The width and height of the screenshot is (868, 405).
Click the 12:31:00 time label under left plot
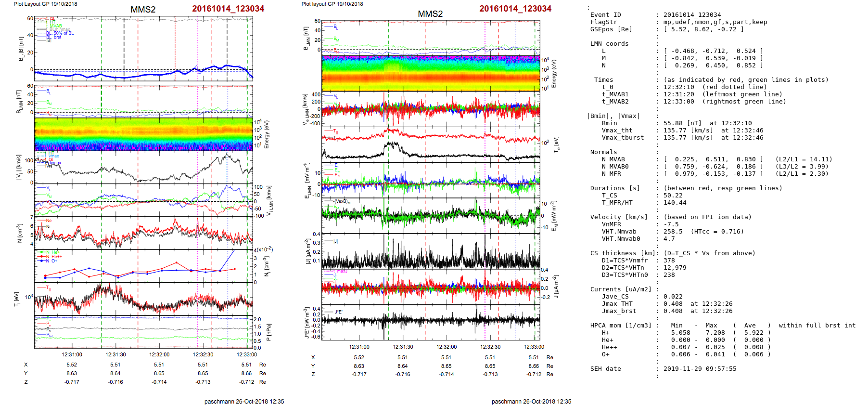[x=72, y=354]
